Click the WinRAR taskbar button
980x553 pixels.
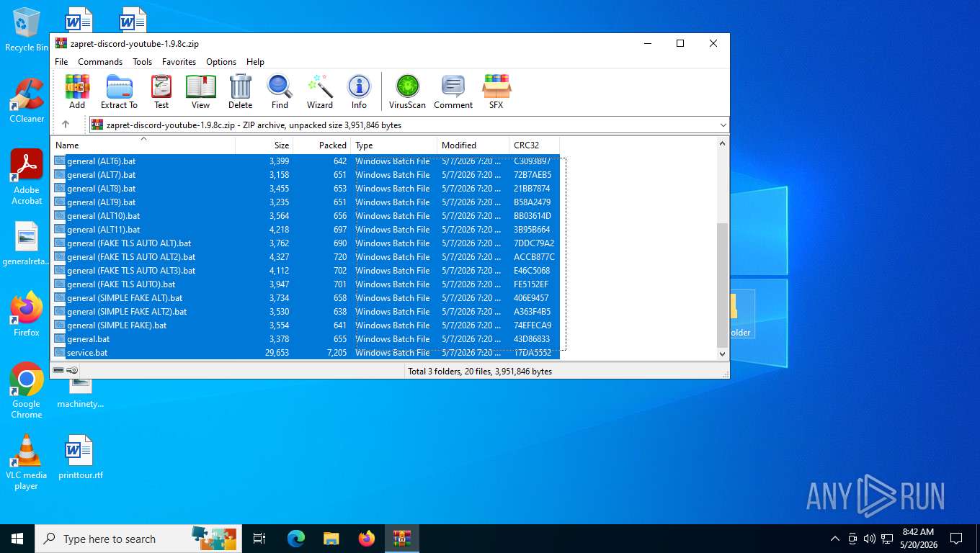click(402, 539)
